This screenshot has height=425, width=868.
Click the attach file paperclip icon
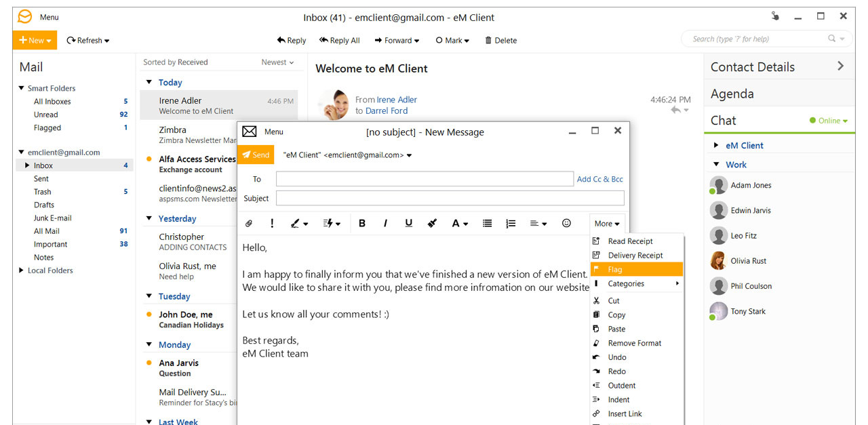(x=249, y=223)
